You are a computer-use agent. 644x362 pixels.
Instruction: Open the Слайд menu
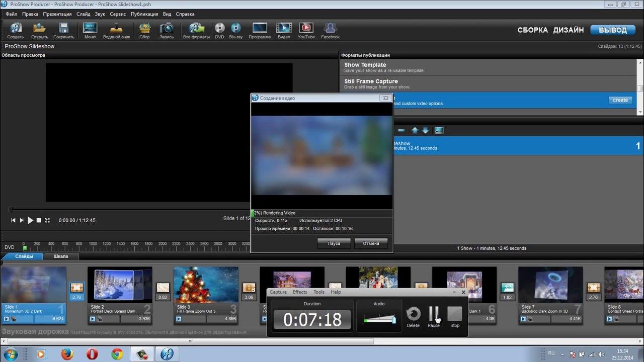pos(84,14)
